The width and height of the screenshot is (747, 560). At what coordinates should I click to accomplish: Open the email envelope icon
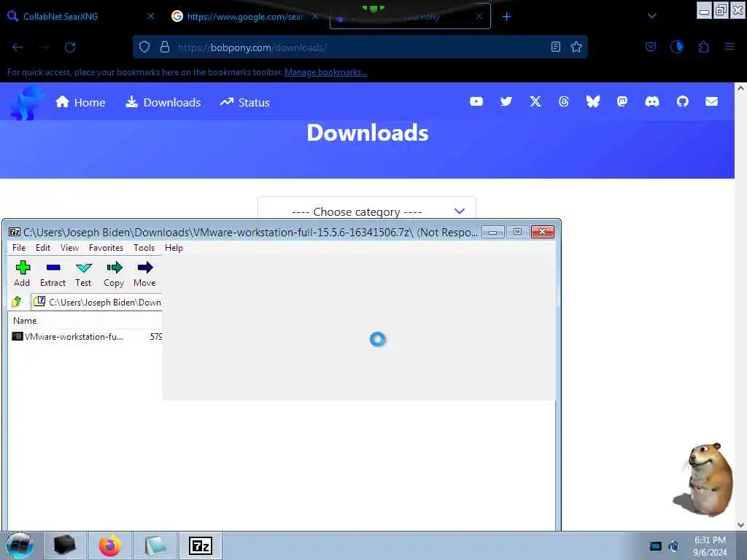tap(712, 101)
